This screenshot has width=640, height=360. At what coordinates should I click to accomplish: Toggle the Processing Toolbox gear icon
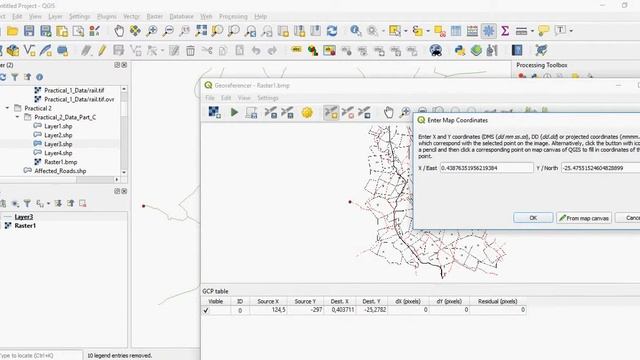click(489, 31)
